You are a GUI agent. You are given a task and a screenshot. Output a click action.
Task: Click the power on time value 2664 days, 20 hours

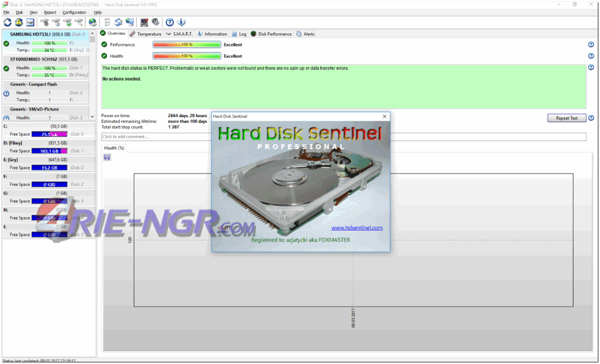187,115
